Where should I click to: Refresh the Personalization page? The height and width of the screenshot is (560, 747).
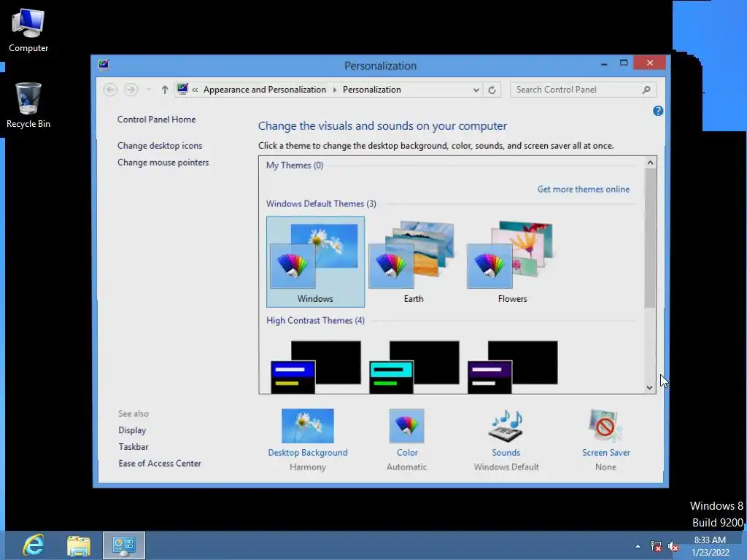coord(492,90)
